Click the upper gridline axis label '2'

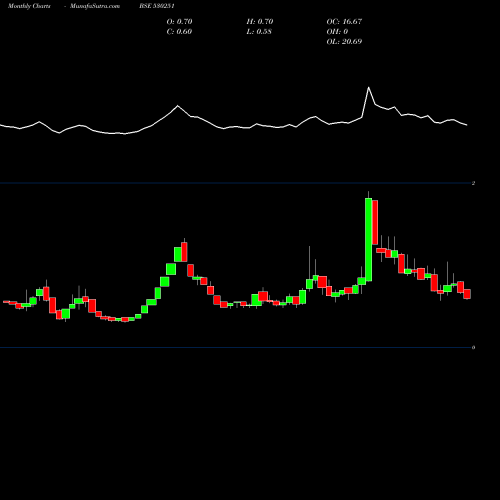click(473, 183)
